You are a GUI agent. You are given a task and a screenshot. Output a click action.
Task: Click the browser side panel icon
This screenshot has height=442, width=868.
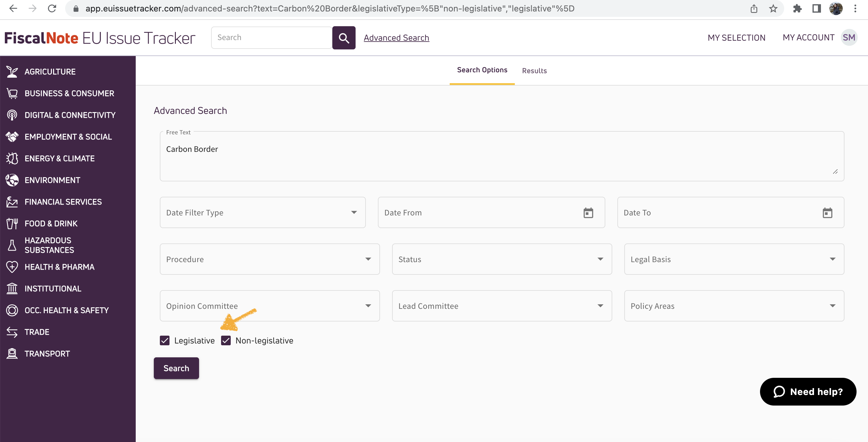(816, 8)
